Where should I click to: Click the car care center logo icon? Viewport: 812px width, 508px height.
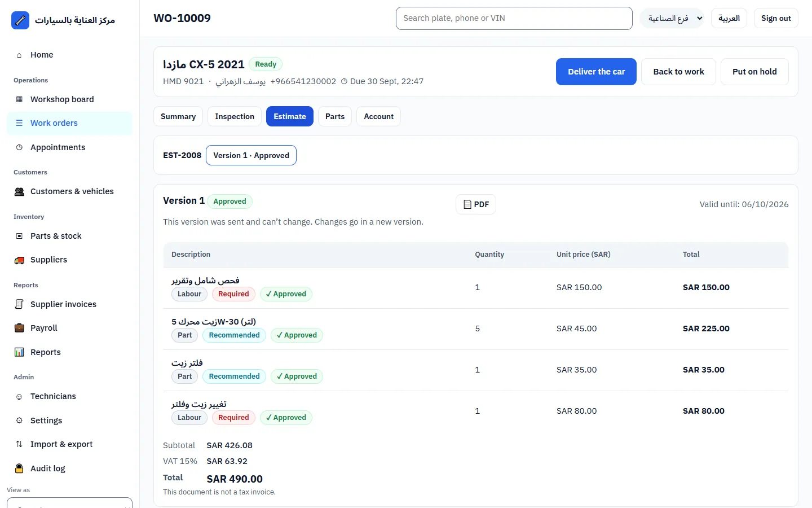click(x=20, y=20)
